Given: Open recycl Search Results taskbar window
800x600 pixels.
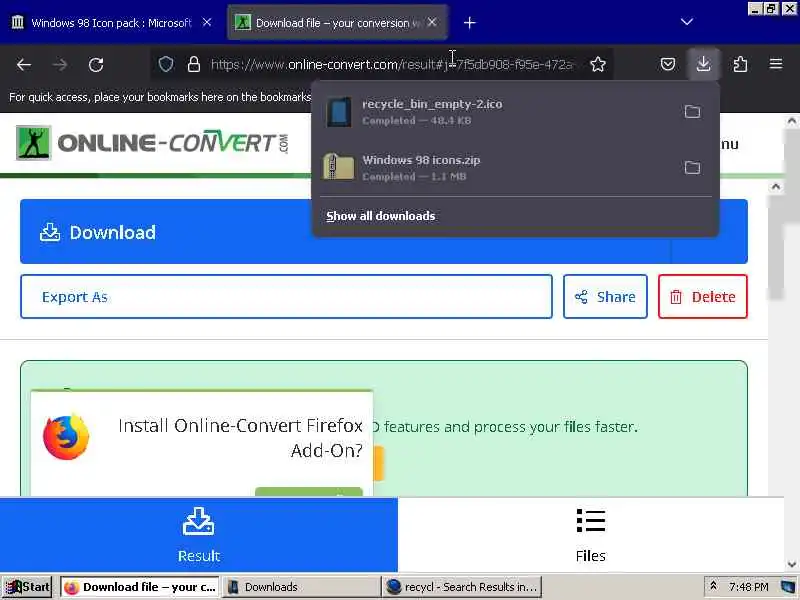Looking at the screenshot, I should 462,587.
